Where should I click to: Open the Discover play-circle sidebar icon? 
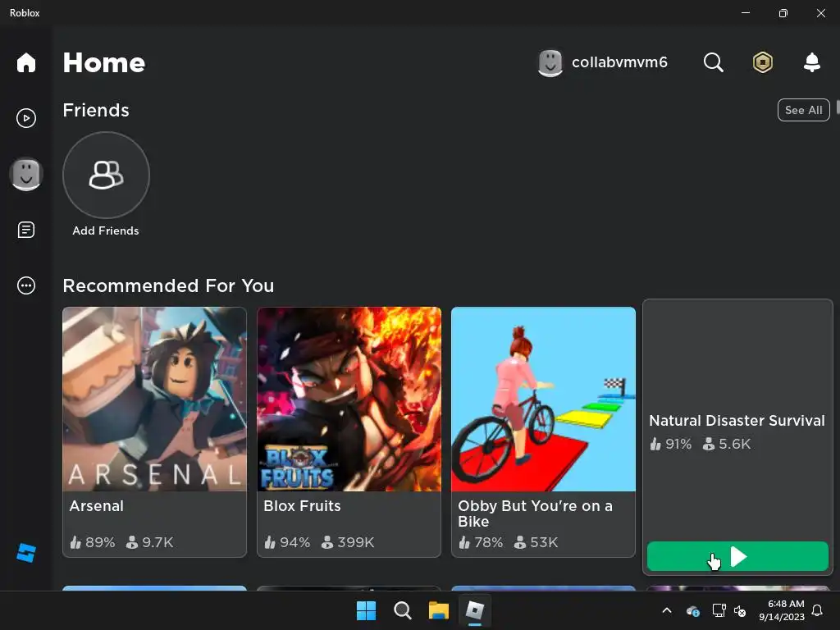click(x=25, y=118)
